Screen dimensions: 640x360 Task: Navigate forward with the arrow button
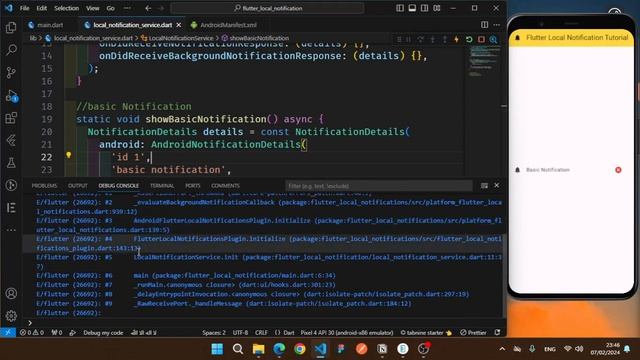161,8
